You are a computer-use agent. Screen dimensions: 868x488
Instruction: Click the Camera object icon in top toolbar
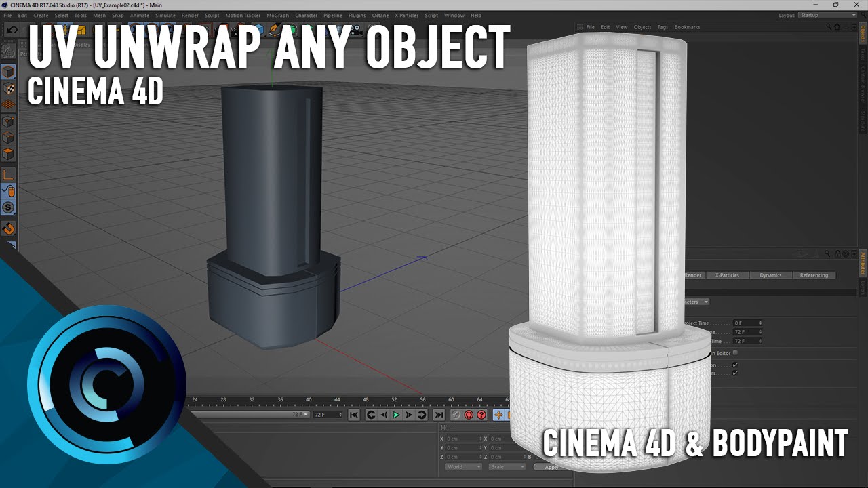coord(357,30)
